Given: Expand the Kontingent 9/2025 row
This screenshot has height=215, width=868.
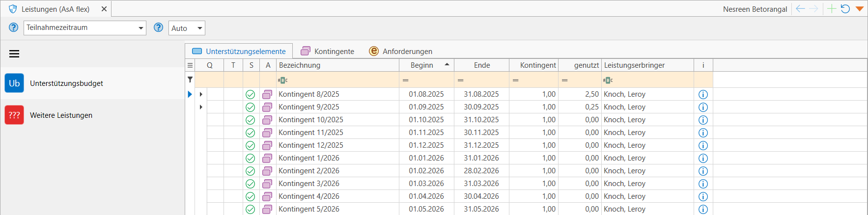Looking at the screenshot, I should pyautogui.click(x=201, y=107).
